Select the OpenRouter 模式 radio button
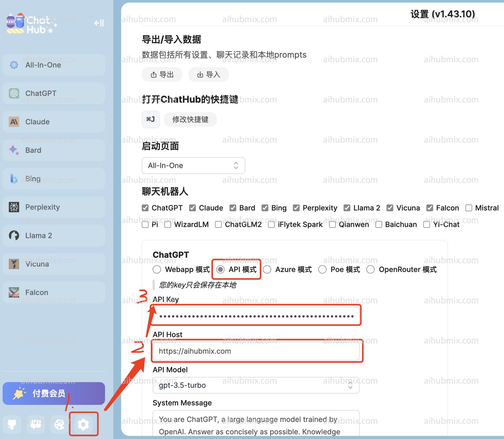The width and height of the screenshot is (504, 439). click(x=371, y=269)
